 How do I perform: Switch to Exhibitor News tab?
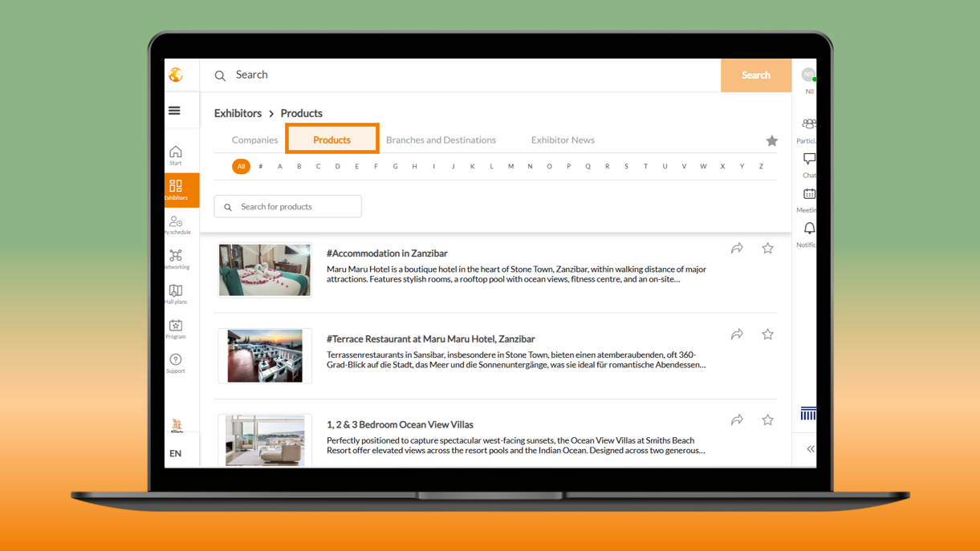click(x=563, y=140)
